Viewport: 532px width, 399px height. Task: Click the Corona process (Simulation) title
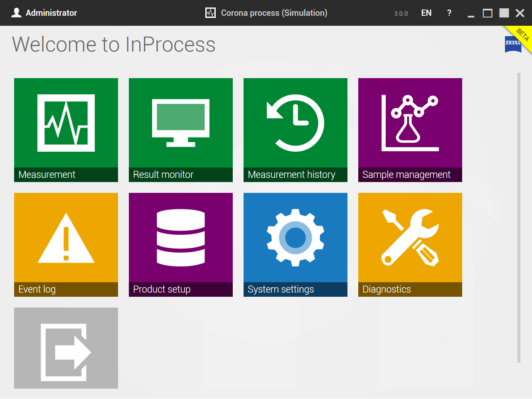pos(274,13)
